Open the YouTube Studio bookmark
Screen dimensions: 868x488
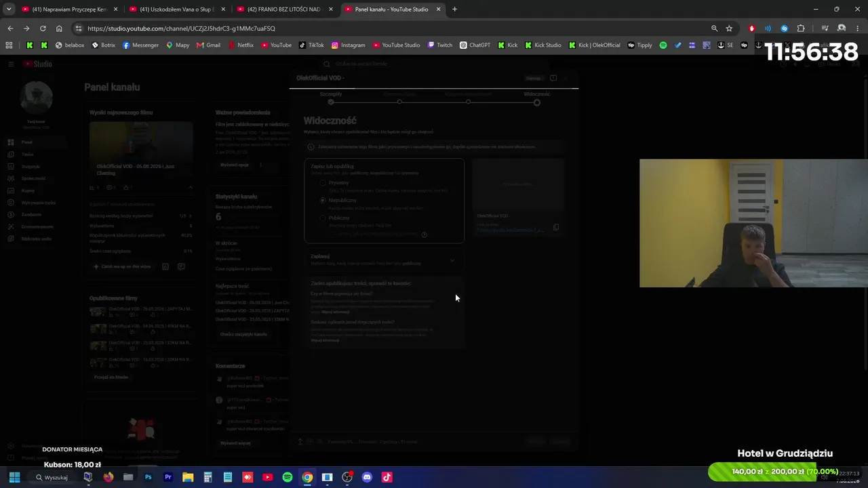click(397, 45)
